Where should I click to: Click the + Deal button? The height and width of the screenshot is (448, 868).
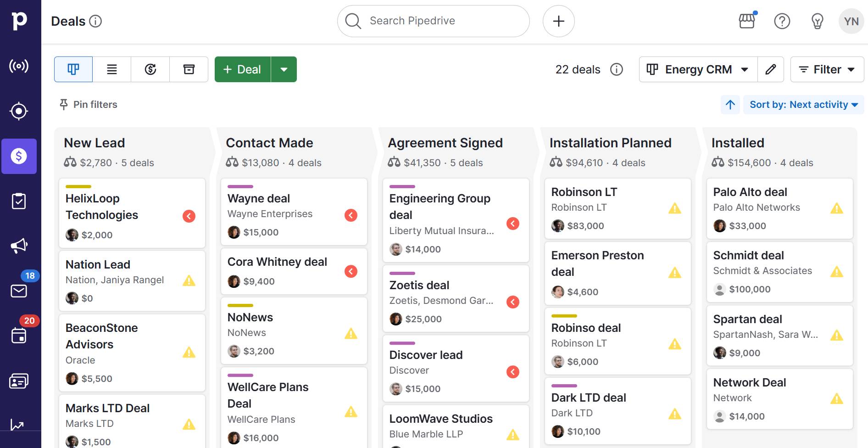click(242, 69)
